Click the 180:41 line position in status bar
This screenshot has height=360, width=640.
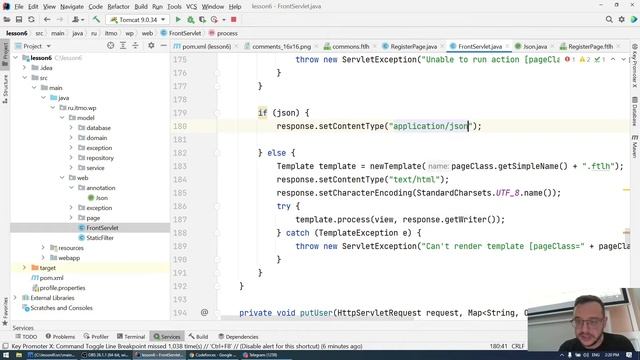click(498, 346)
